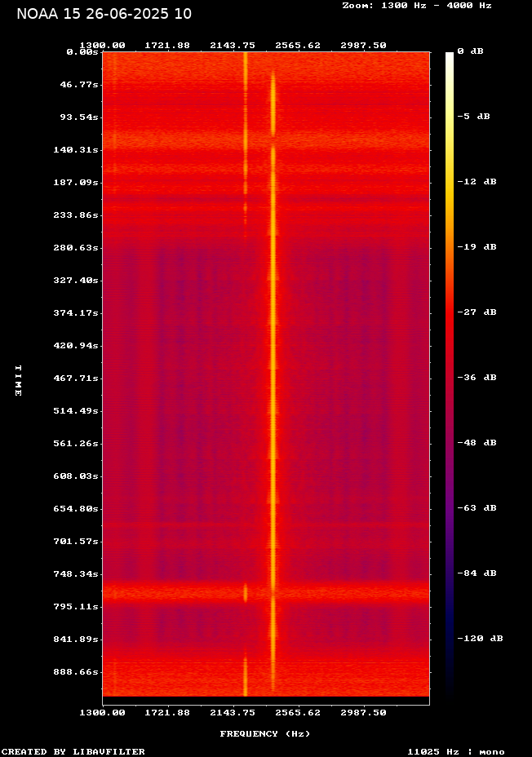Viewport: 532px width, 757px height.
Task: Click the "-36 dB" scale label
Action: coord(477,377)
